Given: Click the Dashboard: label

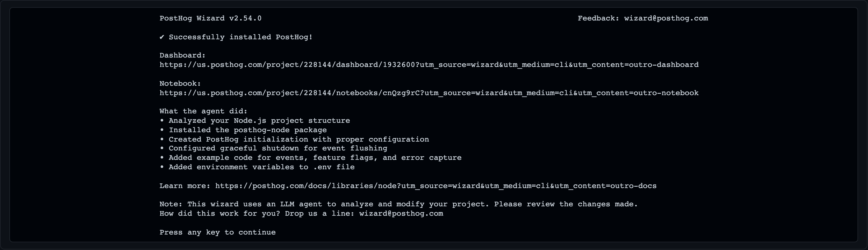Looking at the screenshot, I should tap(182, 55).
